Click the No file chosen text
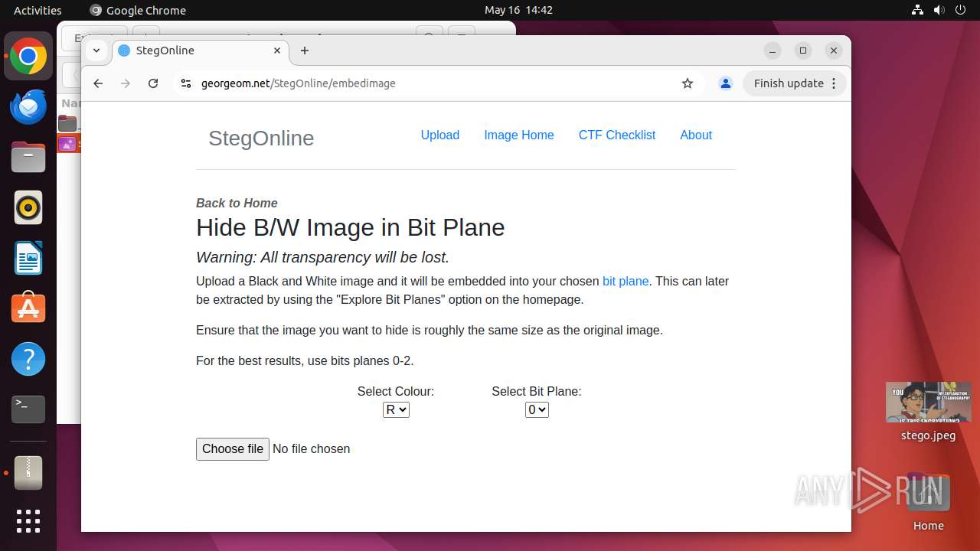 (312, 449)
